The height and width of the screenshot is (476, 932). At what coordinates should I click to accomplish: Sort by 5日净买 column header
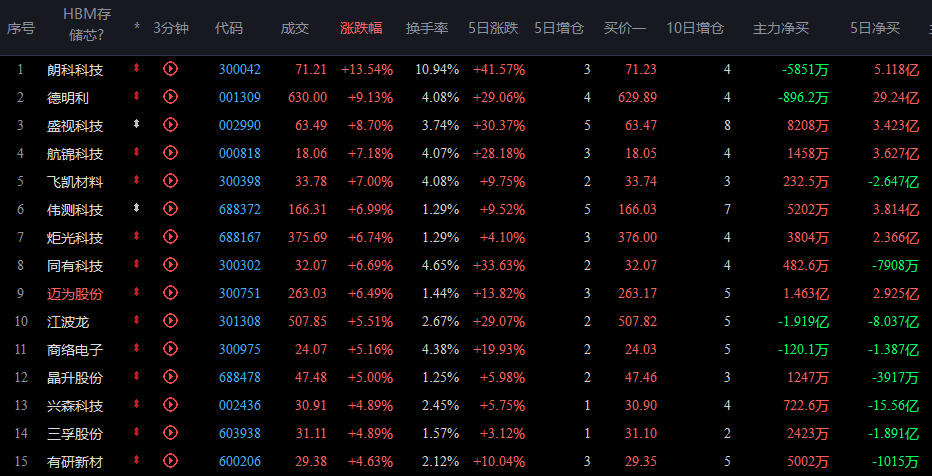875,28
